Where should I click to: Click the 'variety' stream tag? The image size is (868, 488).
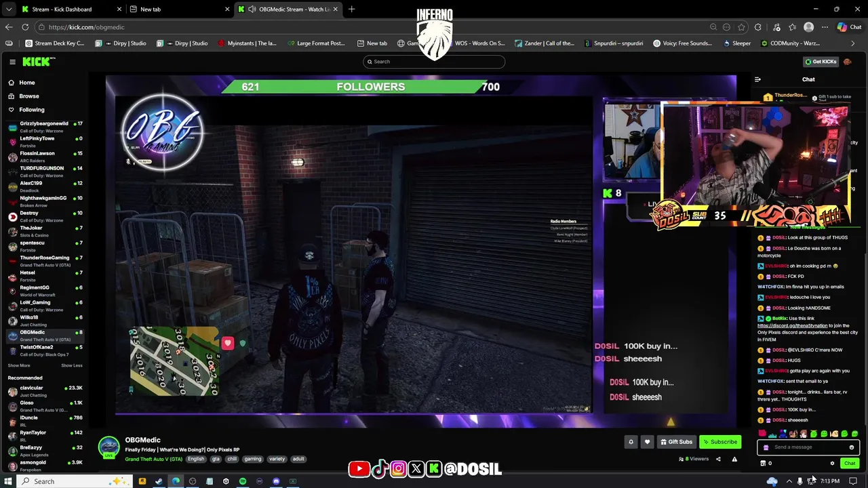[x=277, y=459]
